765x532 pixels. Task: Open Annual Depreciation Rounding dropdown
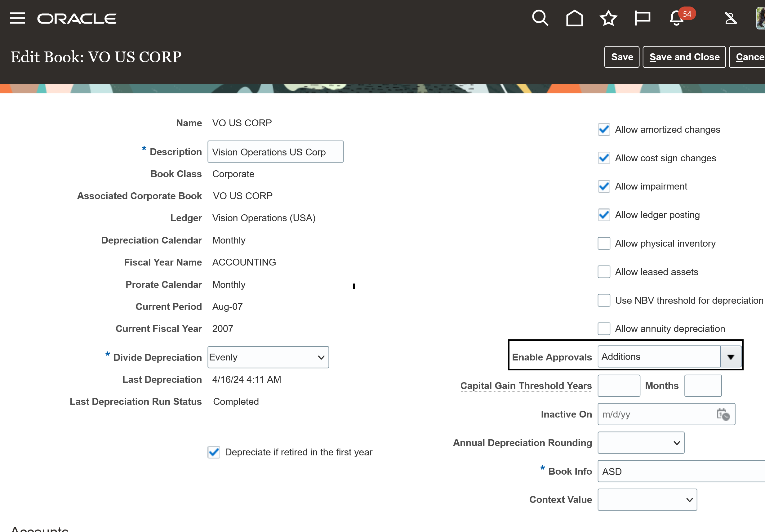[641, 443]
